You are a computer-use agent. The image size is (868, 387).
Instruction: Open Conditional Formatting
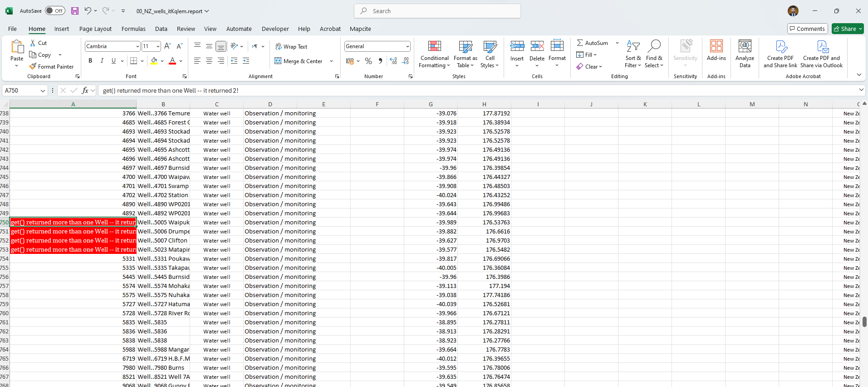434,54
